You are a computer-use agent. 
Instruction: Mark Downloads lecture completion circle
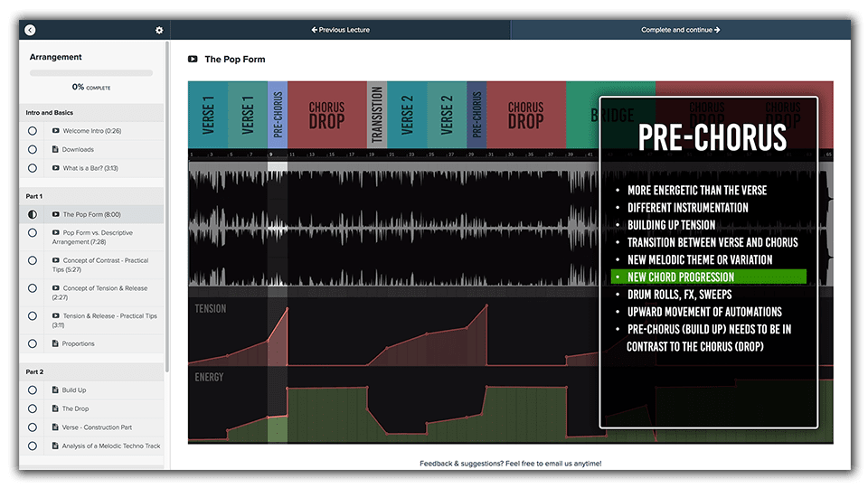[x=33, y=149]
